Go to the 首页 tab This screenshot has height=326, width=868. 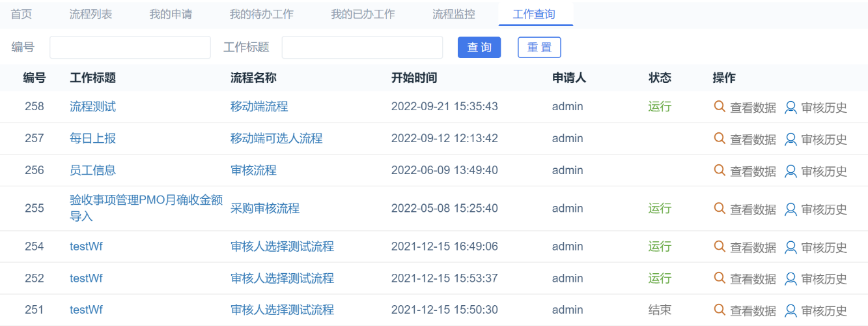click(21, 14)
